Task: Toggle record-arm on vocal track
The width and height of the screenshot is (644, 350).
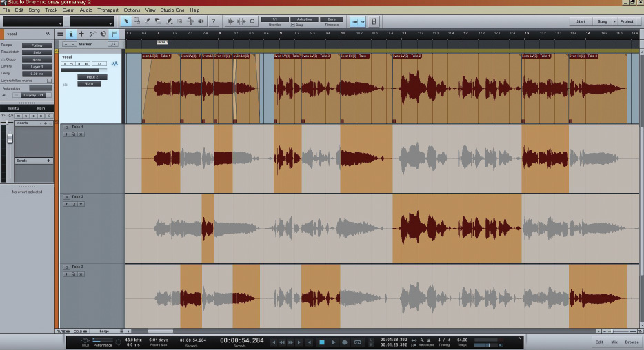Action: pyautogui.click(x=79, y=64)
